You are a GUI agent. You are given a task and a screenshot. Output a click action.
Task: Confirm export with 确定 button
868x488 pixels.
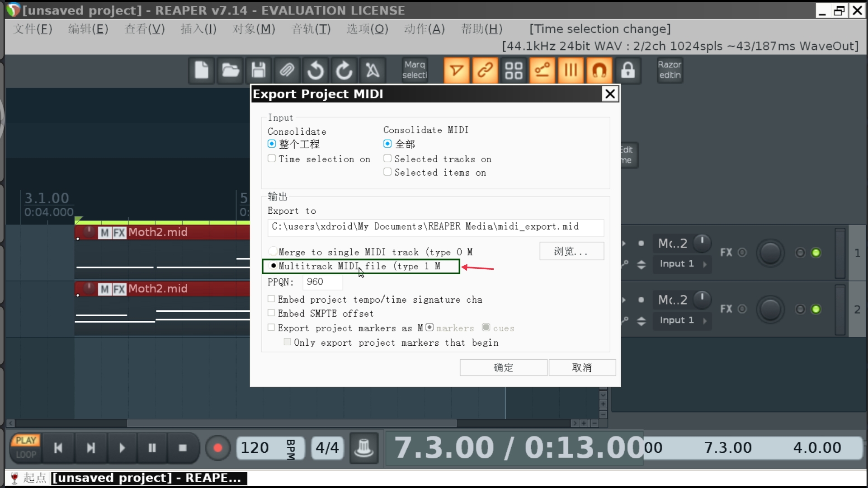click(503, 367)
